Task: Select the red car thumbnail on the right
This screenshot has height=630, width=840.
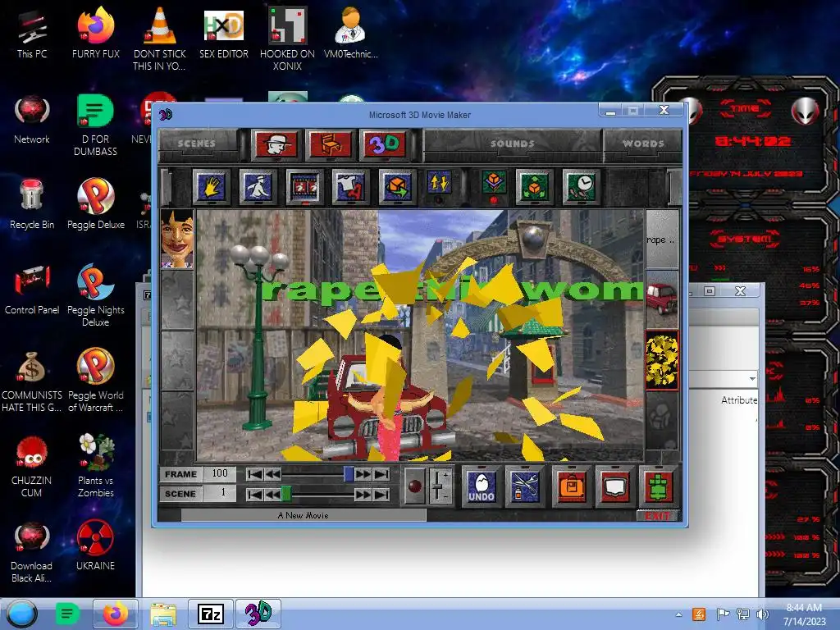Action: (662, 299)
